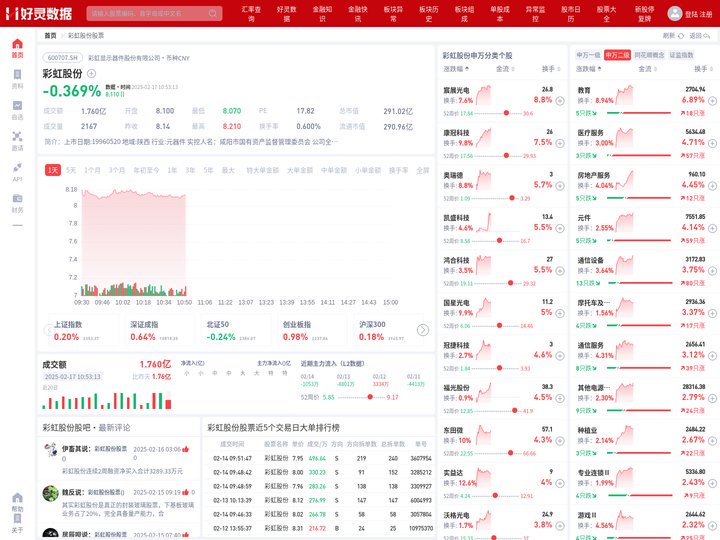Click the 600707.SH stock code badge
This screenshot has width=720, height=540.
[x=62, y=58]
